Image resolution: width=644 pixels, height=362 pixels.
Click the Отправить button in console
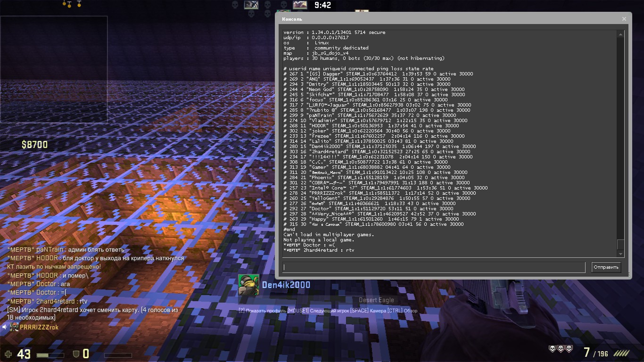coord(606,267)
